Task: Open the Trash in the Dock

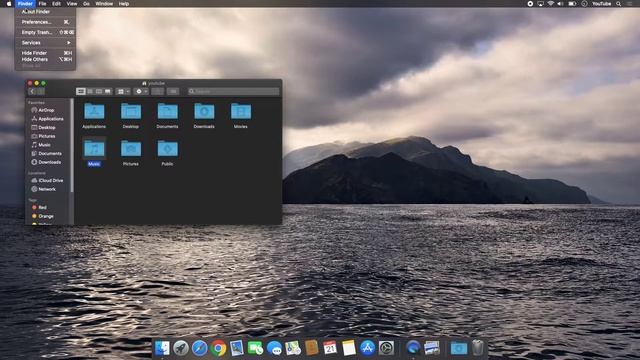Action: point(478,348)
